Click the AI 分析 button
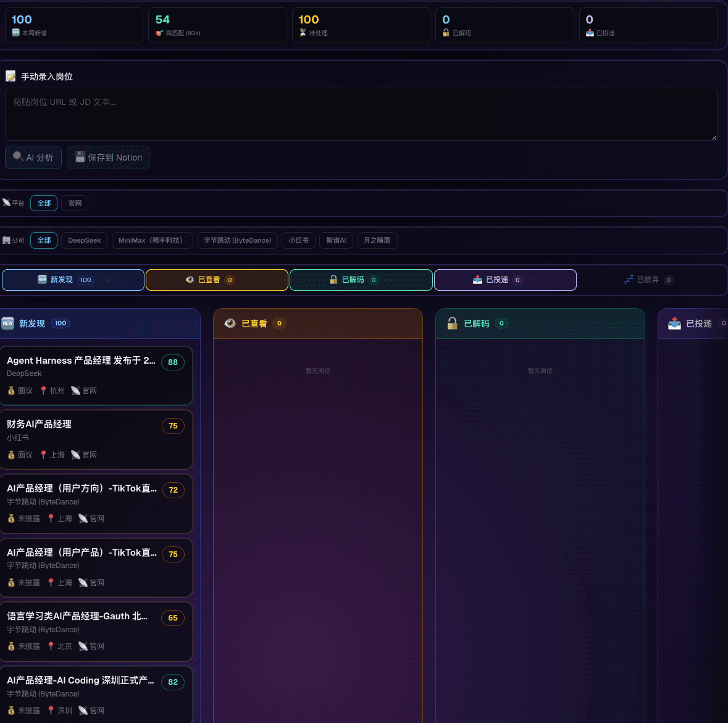This screenshot has width=728, height=723. 33,157
